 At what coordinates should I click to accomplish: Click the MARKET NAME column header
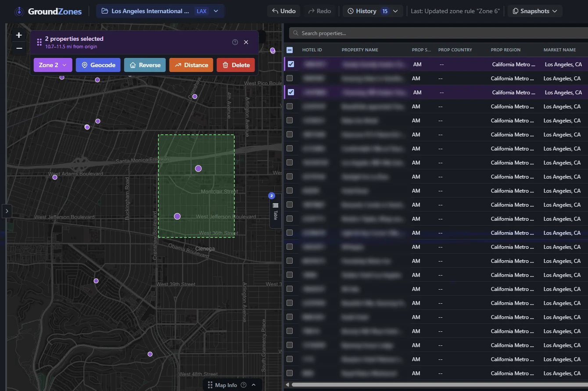pyautogui.click(x=559, y=50)
